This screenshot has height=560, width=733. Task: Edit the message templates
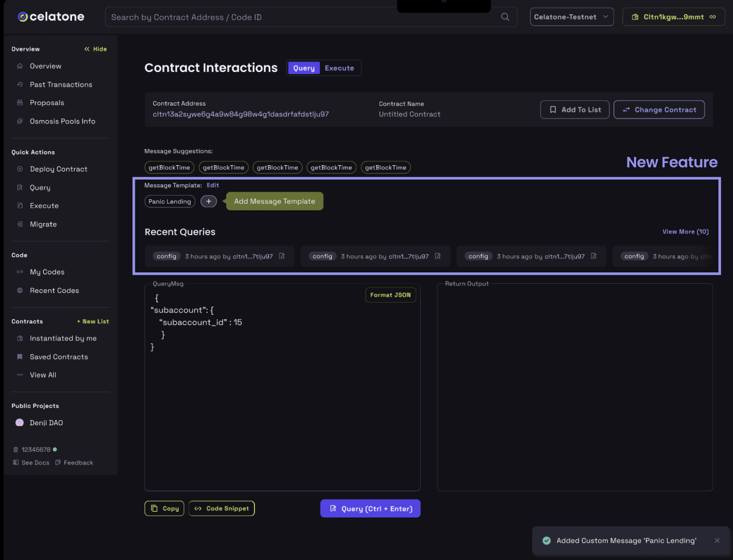(213, 185)
